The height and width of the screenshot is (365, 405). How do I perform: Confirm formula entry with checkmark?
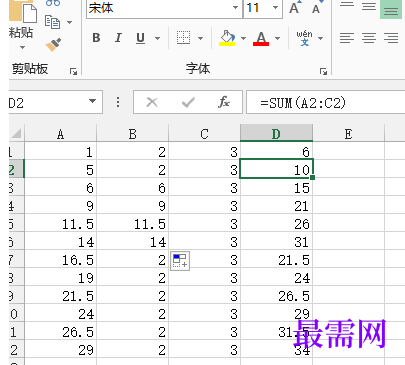coord(188,102)
